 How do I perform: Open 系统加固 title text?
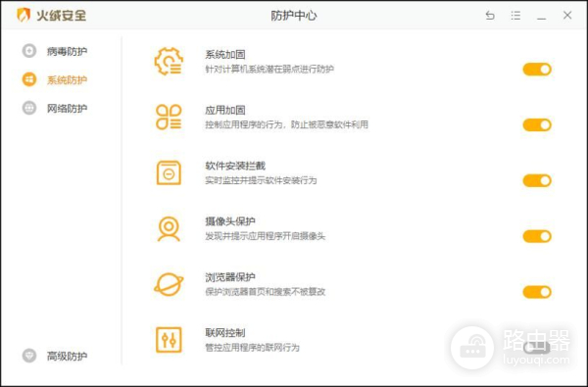[225, 55]
